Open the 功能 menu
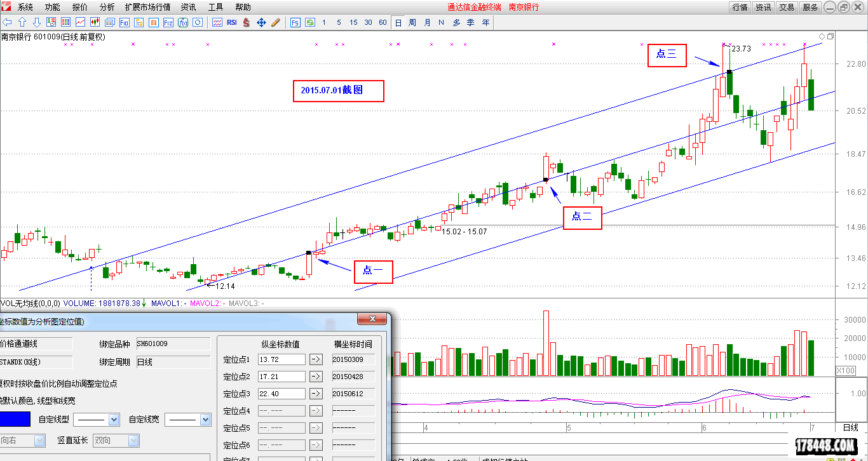This screenshot has width=868, height=461. click(53, 7)
